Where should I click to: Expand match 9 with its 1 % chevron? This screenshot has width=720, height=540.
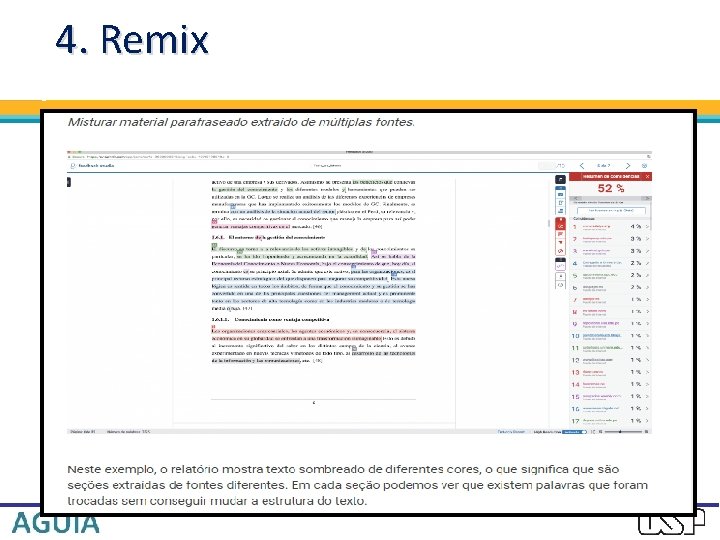click(x=647, y=324)
